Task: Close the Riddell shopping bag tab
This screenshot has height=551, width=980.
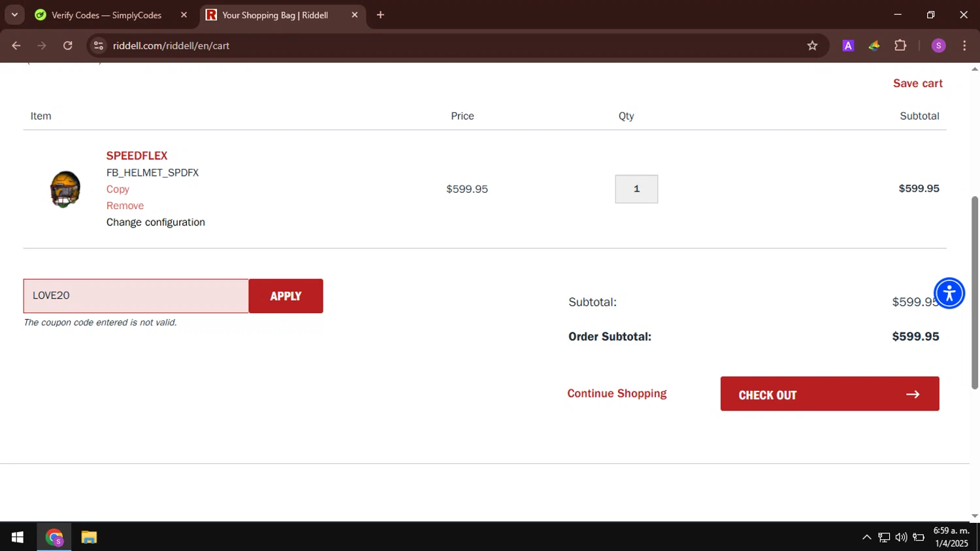Action: pyautogui.click(x=355, y=15)
